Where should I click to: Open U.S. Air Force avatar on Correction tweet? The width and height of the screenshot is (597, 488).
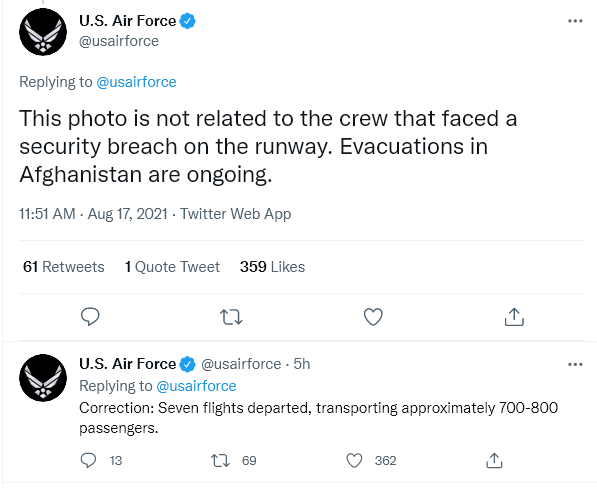pos(43,378)
